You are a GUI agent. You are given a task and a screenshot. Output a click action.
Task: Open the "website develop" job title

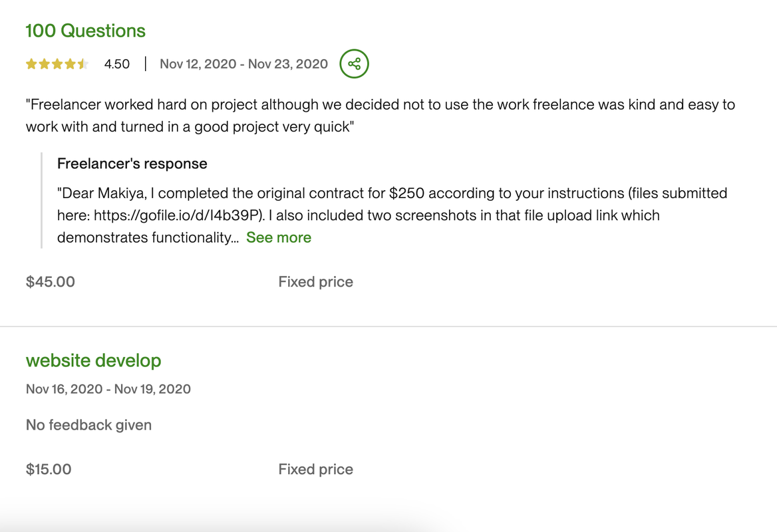click(x=93, y=360)
